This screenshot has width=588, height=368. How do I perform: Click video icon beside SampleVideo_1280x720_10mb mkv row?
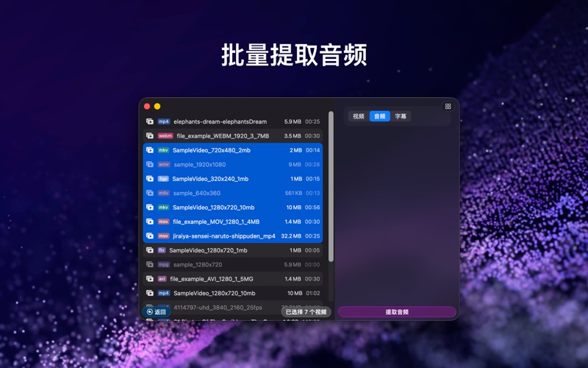tap(150, 208)
